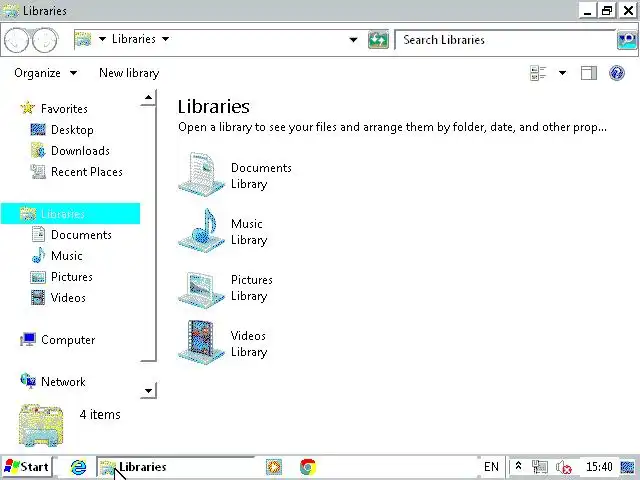Click the search magnifier icon
640x480 pixels.
tap(627, 40)
